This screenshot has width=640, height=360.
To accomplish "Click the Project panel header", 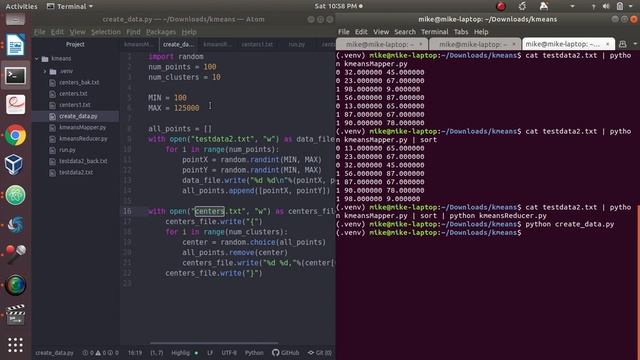I will pyautogui.click(x=75, y=44).
